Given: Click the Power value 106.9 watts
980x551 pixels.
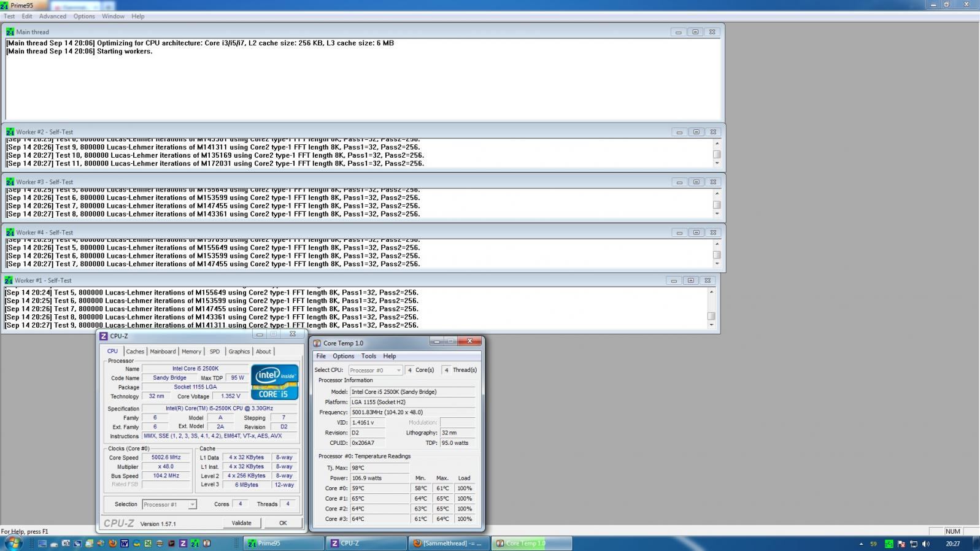Looking at the screenshot, I should click(379, 478).
